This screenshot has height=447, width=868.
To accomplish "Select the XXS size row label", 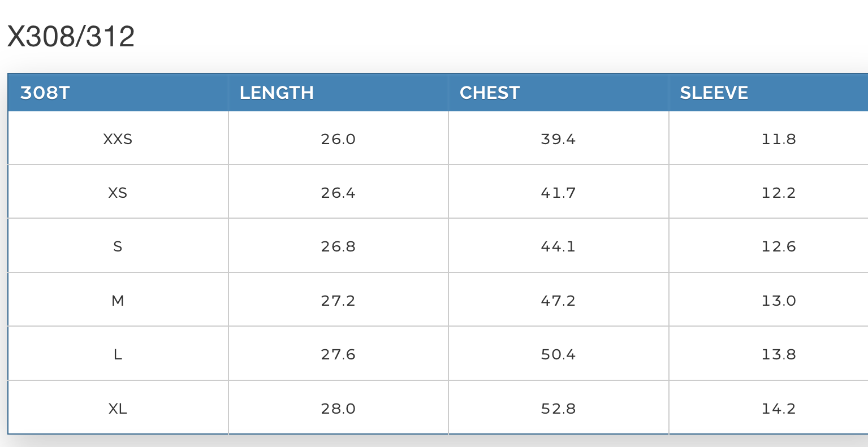I will pos(118,139).
